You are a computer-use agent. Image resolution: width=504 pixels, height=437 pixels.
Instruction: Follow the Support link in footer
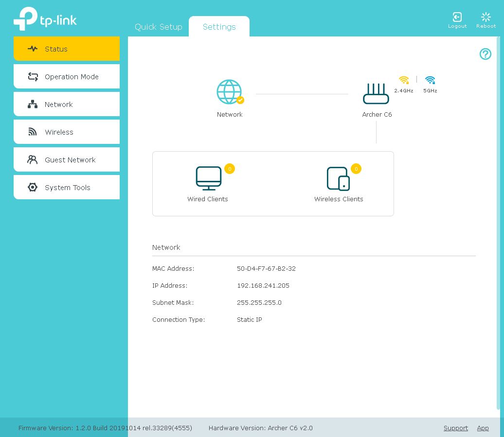[455, 428]
